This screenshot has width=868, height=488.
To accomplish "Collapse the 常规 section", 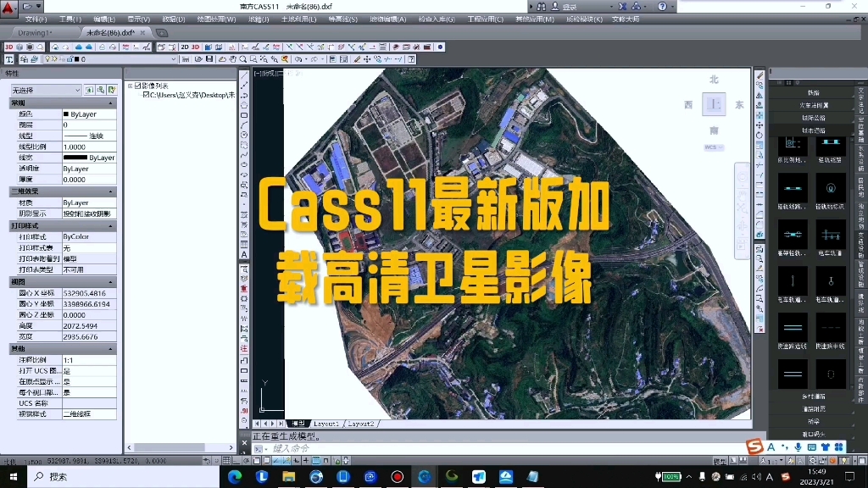I will point(110,103).
